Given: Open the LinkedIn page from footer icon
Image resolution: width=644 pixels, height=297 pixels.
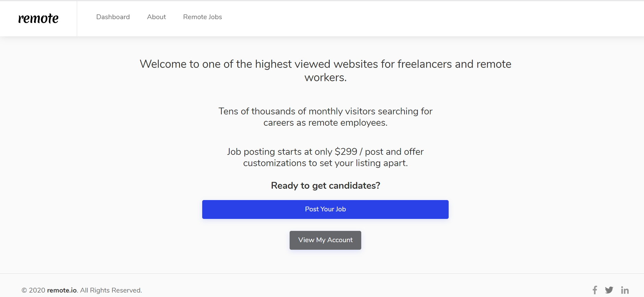Looking at the screenshot, I should pyautogui.click(x=625, y=290).
